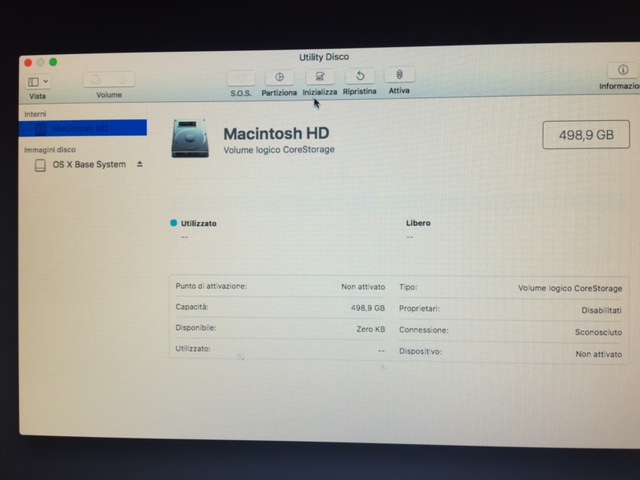Click the S.O.S. first aid toolbar icon
The height and width of the screenshot is (480, 640).
coord(241,78)
